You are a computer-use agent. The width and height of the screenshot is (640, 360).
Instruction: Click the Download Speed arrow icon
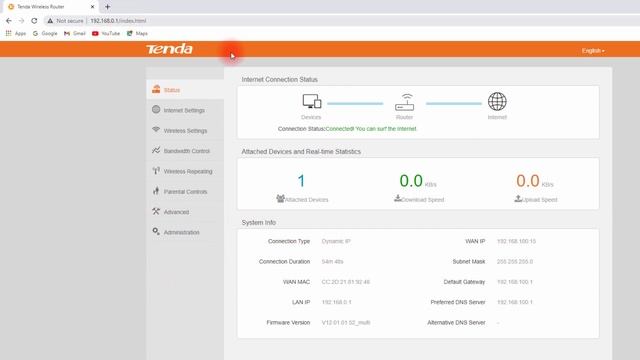coord(398,198)
